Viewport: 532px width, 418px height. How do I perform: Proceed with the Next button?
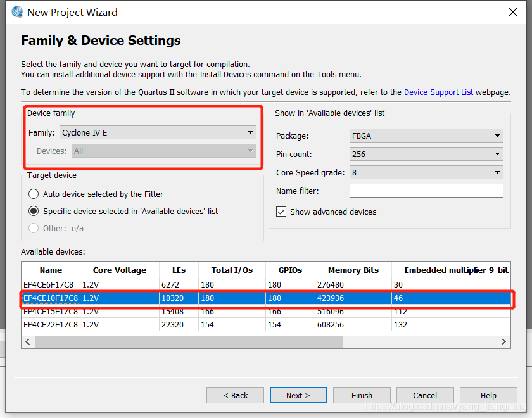(298, 395)
